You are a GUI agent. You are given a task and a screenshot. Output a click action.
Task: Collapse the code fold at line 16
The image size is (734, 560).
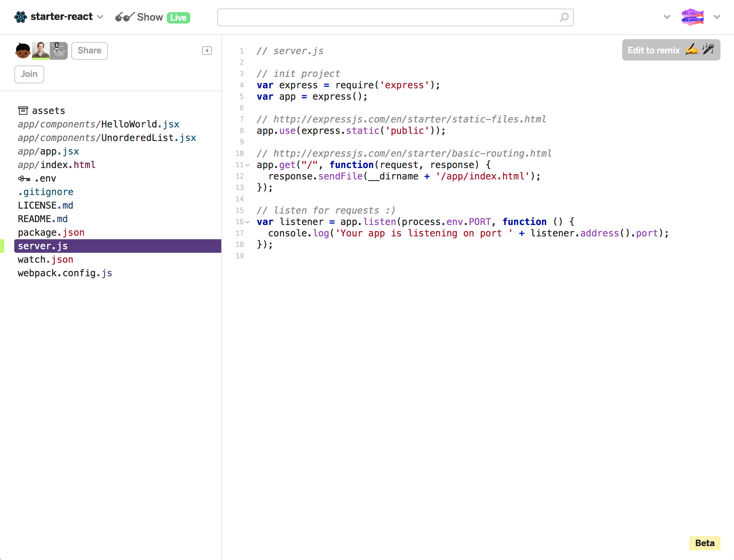coord(248,222)
